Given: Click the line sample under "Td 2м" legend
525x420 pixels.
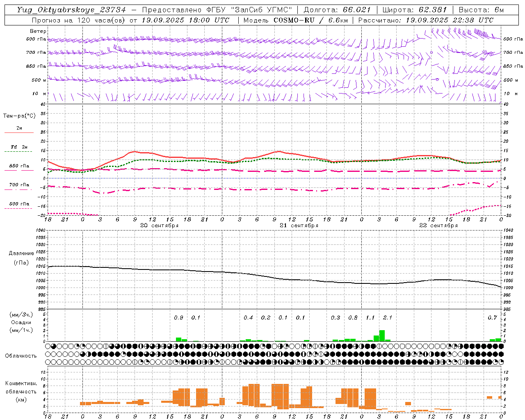Looking at the screenshot, I should tap(19, 152).
